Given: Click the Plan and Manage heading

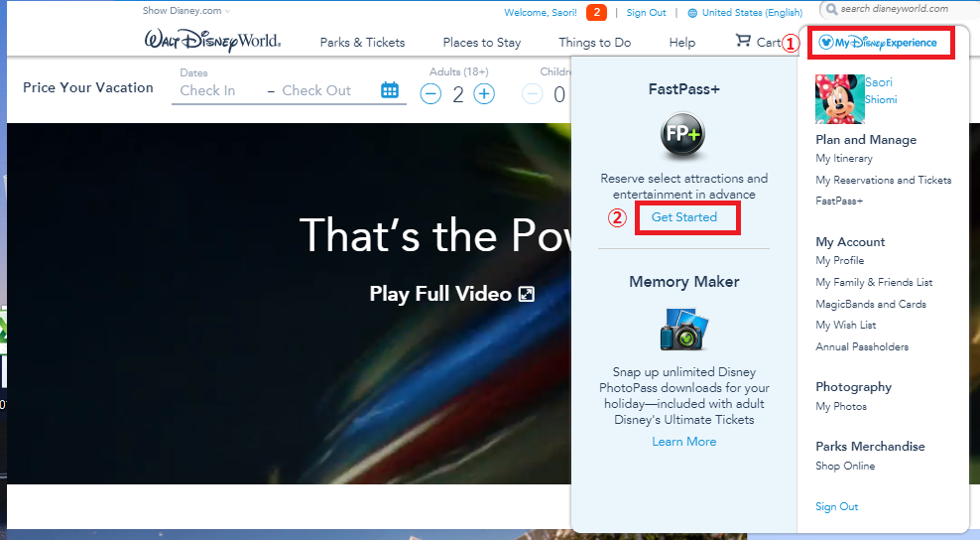Looking at the screenshot, I should [866, 140].
